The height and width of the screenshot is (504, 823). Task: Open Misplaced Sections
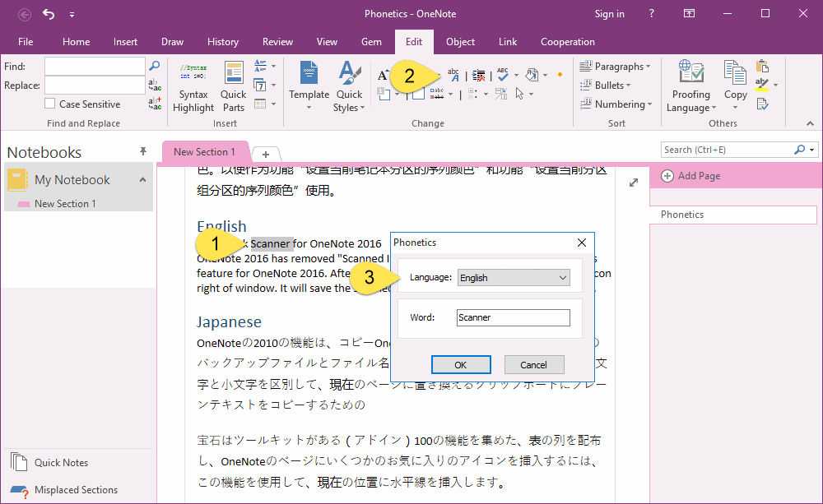pos(63,490)
